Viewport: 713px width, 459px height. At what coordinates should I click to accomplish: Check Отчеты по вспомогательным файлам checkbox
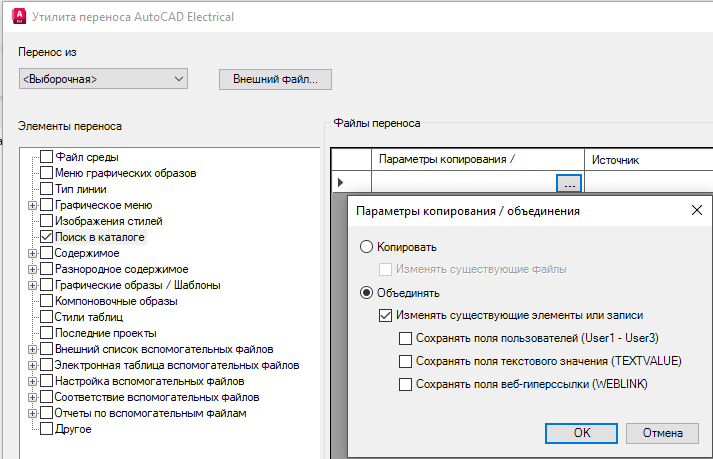coord(46,413)
